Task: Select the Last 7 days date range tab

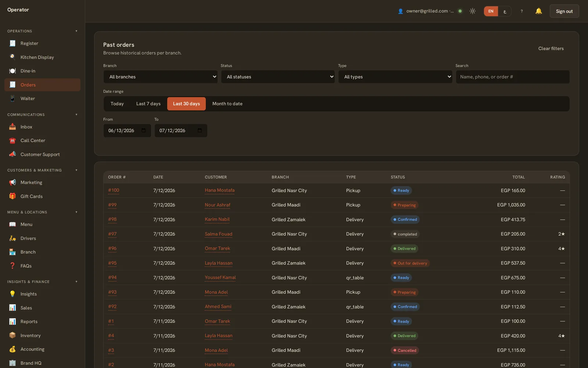Action: [x=148, y=104]
